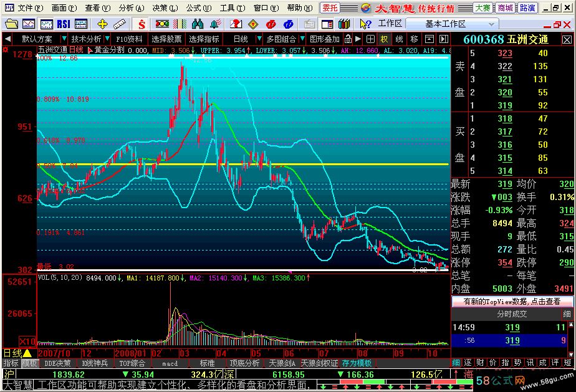Click the chart with question mark icon
Image resolution: width=576 pixels, height=392 pixels.
point(236,24)
